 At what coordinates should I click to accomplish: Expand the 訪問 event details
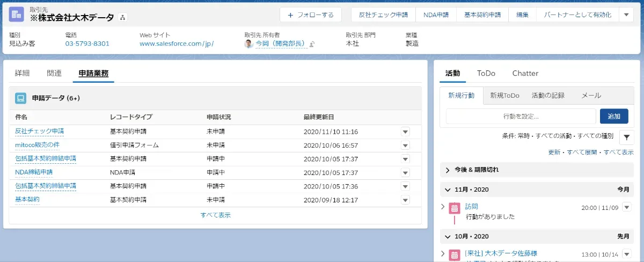point(443,207)
